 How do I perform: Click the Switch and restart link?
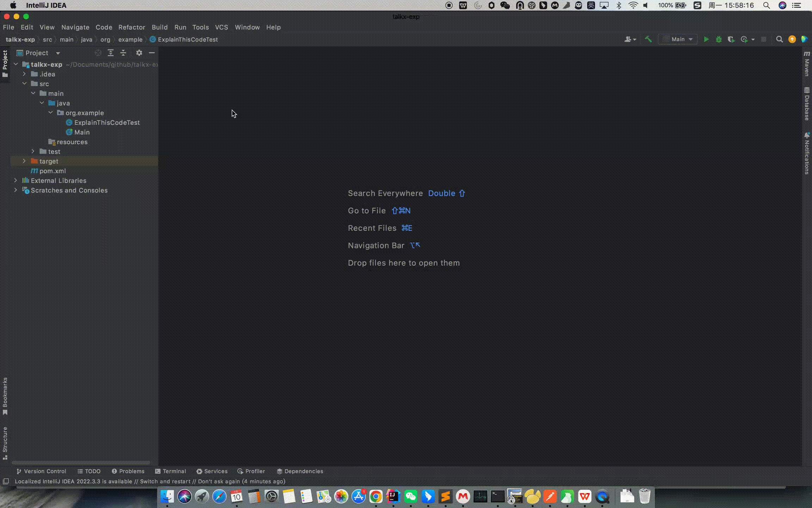166,481
